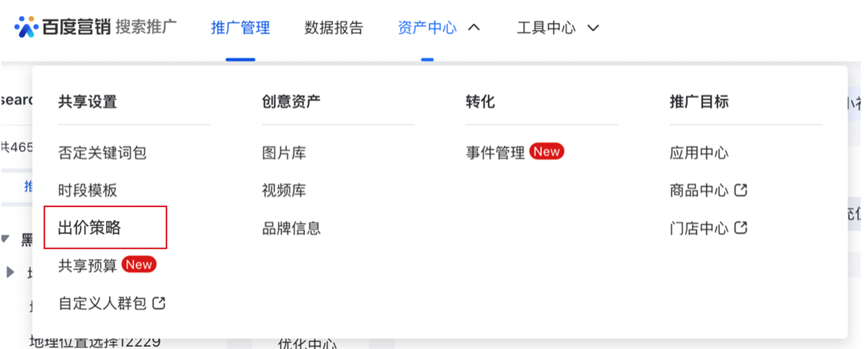
Task: Collapse the 资产中心 menu chevron
Action: click(x=473, y=27)
